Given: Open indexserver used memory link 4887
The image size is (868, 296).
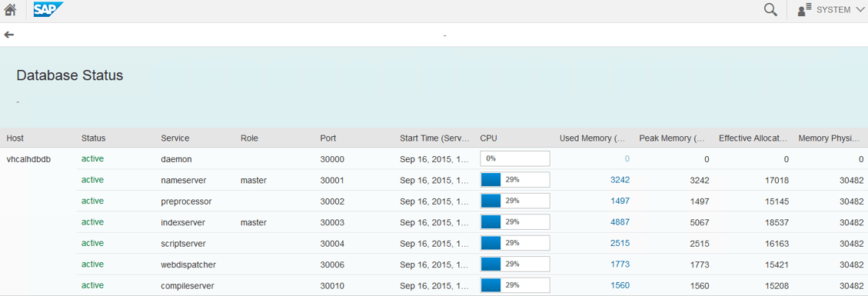Looking at the screenshot, I should 620,222.
